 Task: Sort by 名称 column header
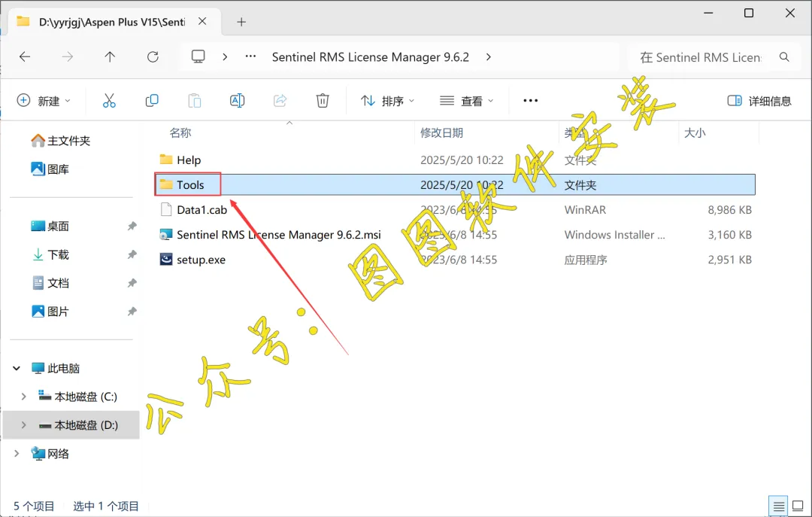point(180,132)
